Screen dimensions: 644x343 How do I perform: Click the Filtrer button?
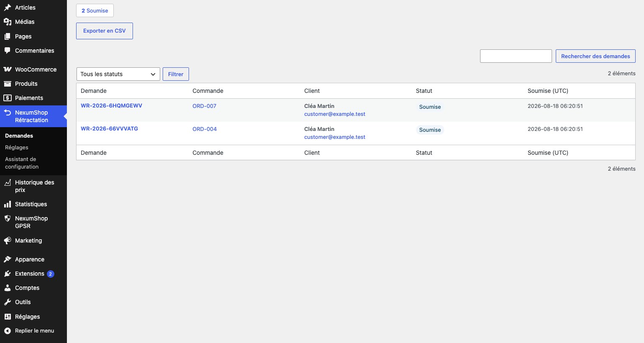pyautogui.click(x=176, y=74)
